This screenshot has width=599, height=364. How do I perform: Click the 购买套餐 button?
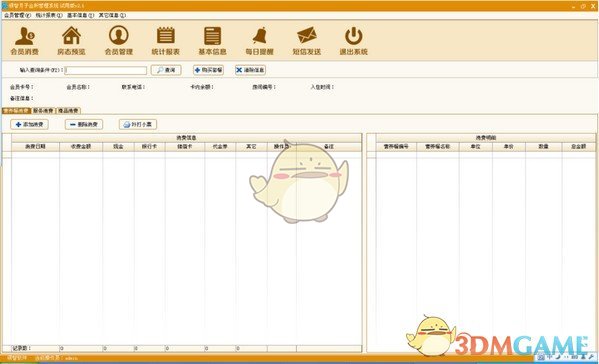(209, 70)
